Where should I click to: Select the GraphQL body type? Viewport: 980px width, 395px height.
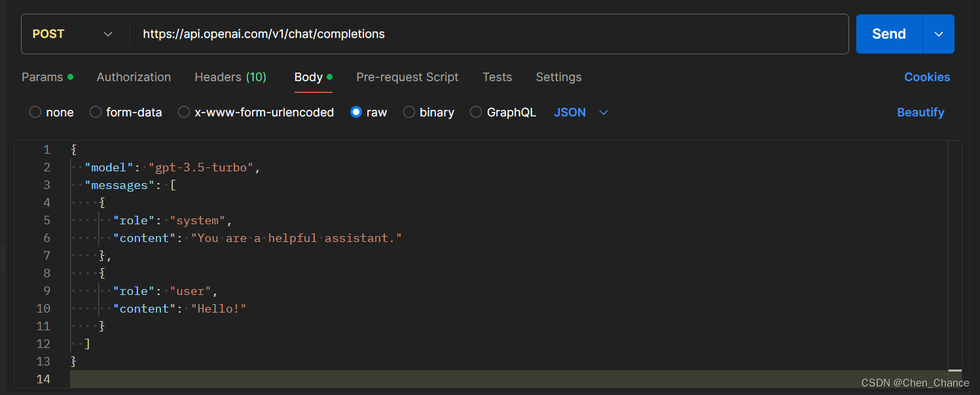[476, 112]
